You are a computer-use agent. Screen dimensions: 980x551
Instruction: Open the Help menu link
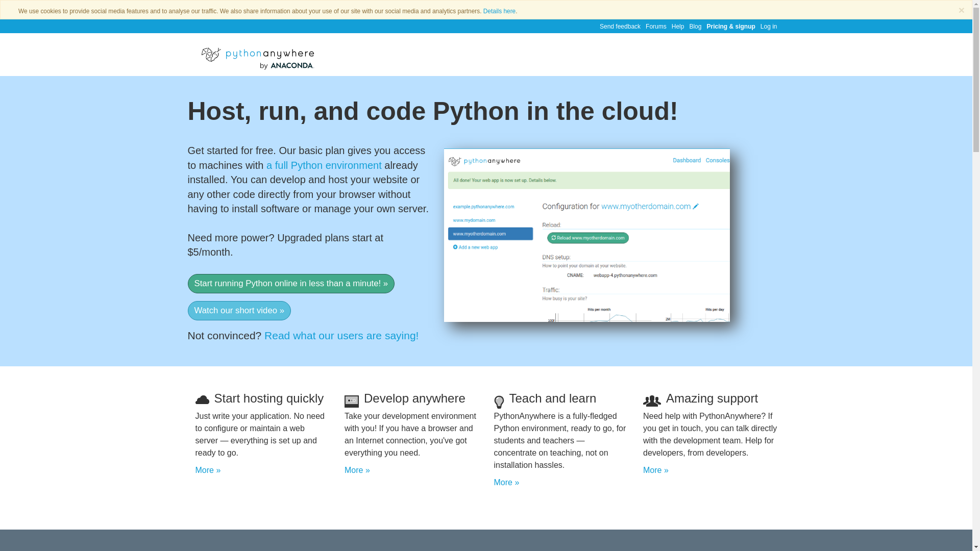coord(677,27)
